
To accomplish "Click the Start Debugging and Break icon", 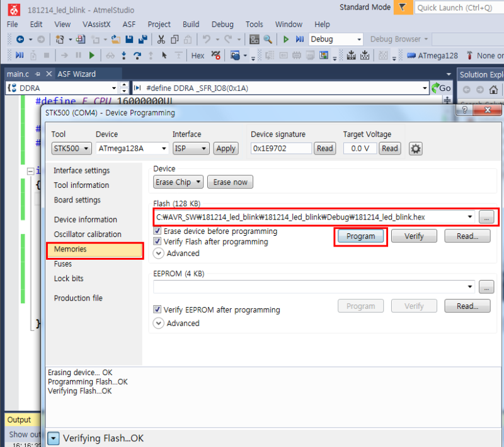I will point(300,39).
